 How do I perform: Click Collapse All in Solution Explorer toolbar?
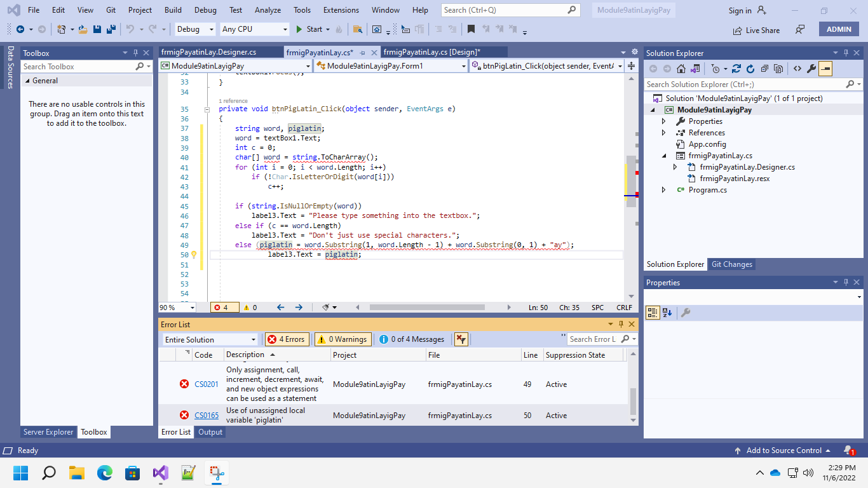point(764,69)
